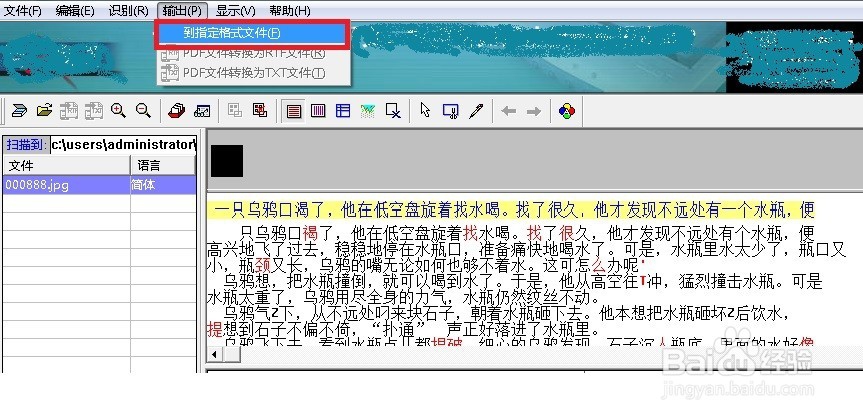Open the 显示(V) menu
This screenshot has width=863, height=419.
[236, 10]
